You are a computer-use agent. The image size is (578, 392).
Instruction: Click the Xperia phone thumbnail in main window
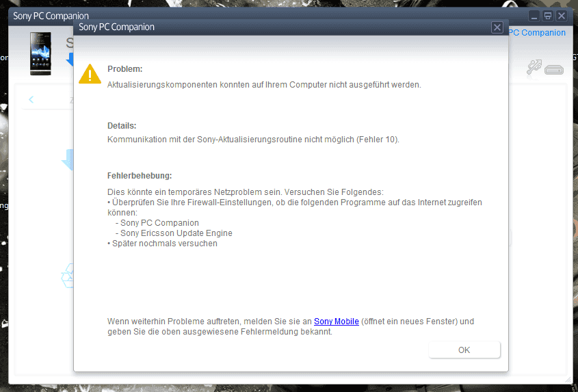point(40,54)
